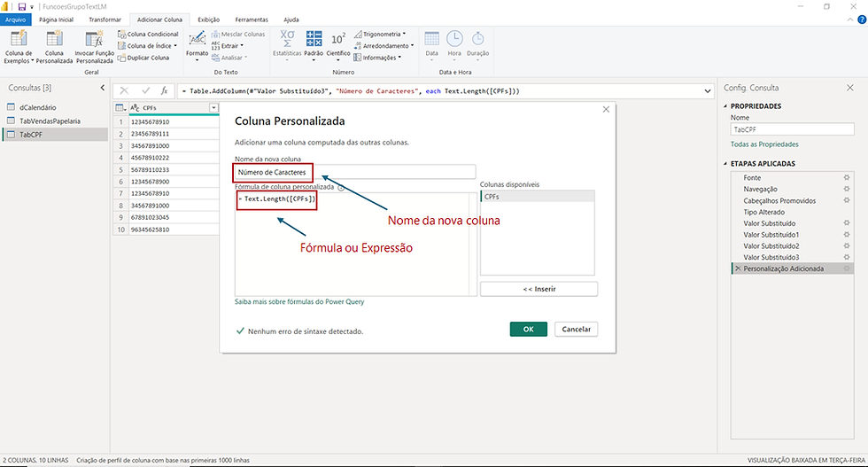
Task: Cancel formula with X in formula bar
Action: click(124, 91)
